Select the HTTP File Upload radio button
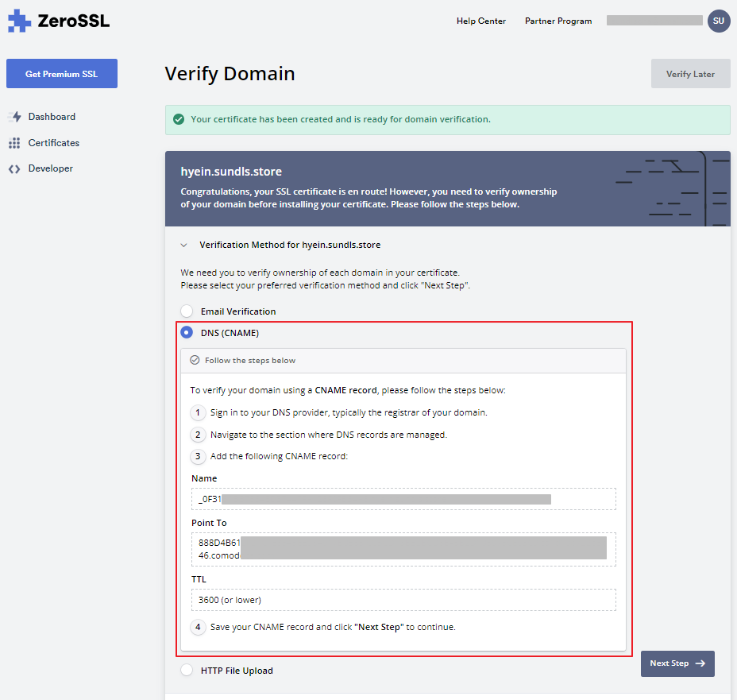 coord(187,671)
